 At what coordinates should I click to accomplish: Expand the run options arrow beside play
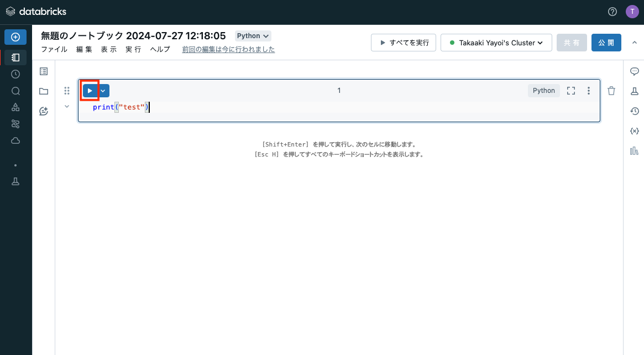pyautogui.click(x=102, y=90)
